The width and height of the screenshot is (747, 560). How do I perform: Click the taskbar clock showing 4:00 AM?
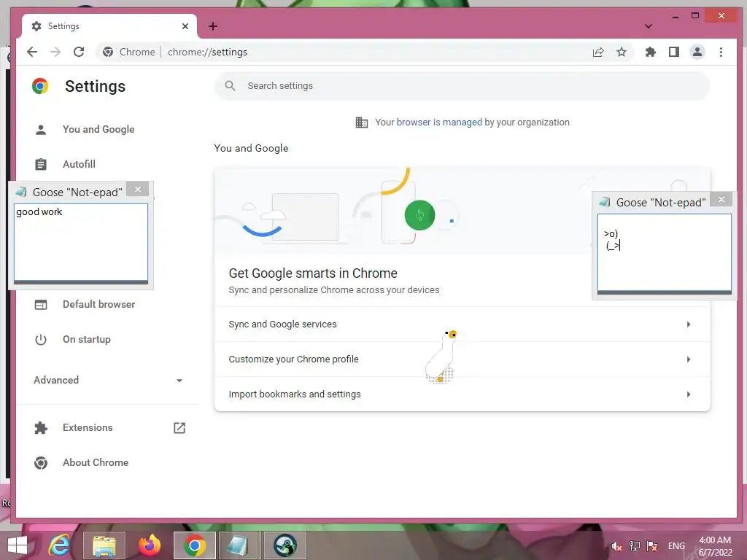(x=715, y=546)
